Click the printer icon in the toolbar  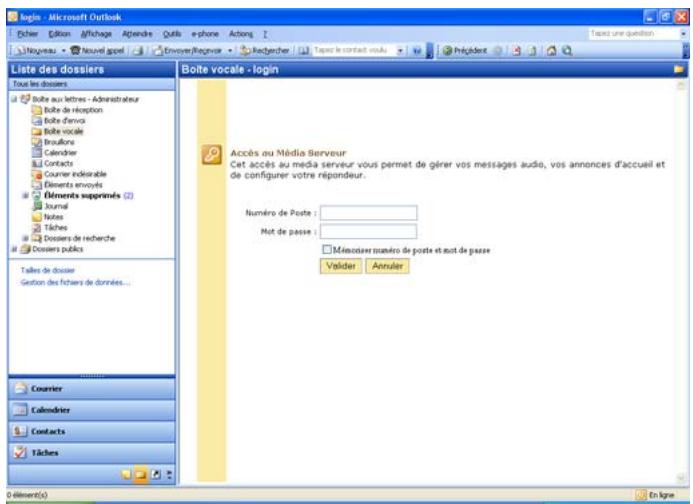138,51
